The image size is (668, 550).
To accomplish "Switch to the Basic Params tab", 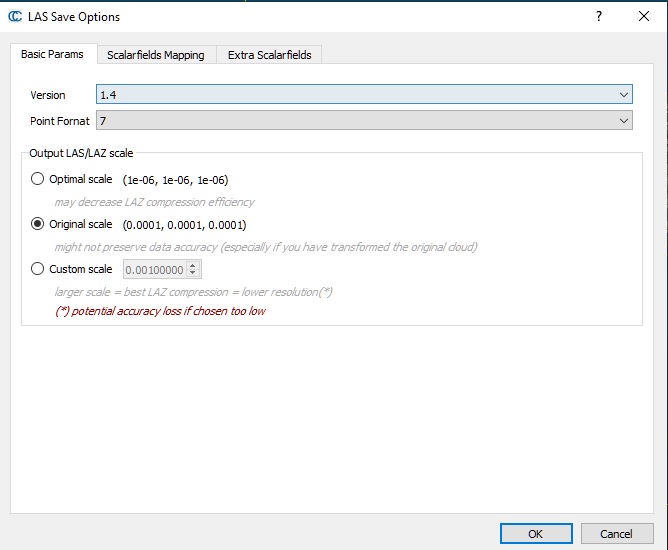I will [x=52, y=54].
